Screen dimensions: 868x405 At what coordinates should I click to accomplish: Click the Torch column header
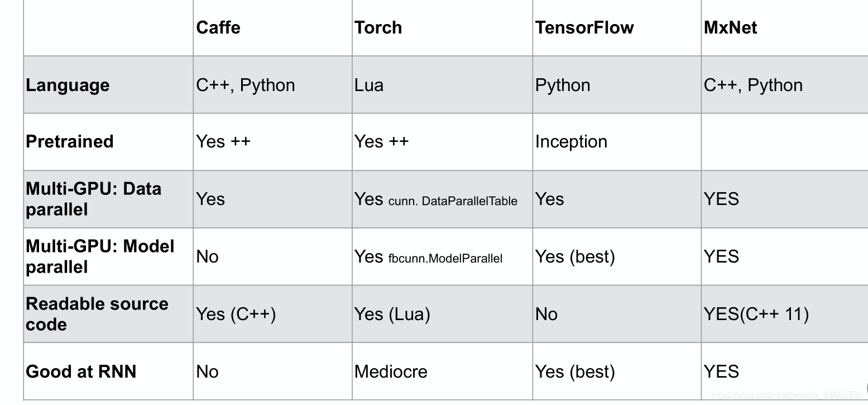(x=378, y=27)
